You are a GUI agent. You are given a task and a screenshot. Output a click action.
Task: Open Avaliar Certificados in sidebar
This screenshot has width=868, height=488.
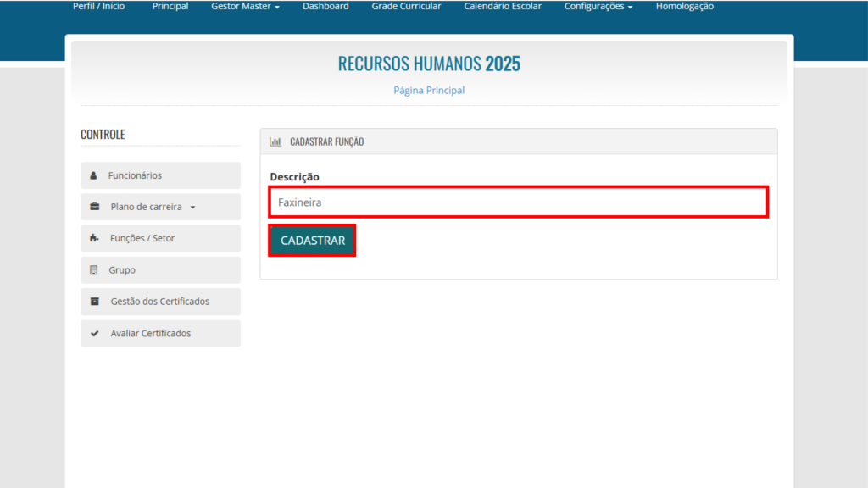(160, 333)
